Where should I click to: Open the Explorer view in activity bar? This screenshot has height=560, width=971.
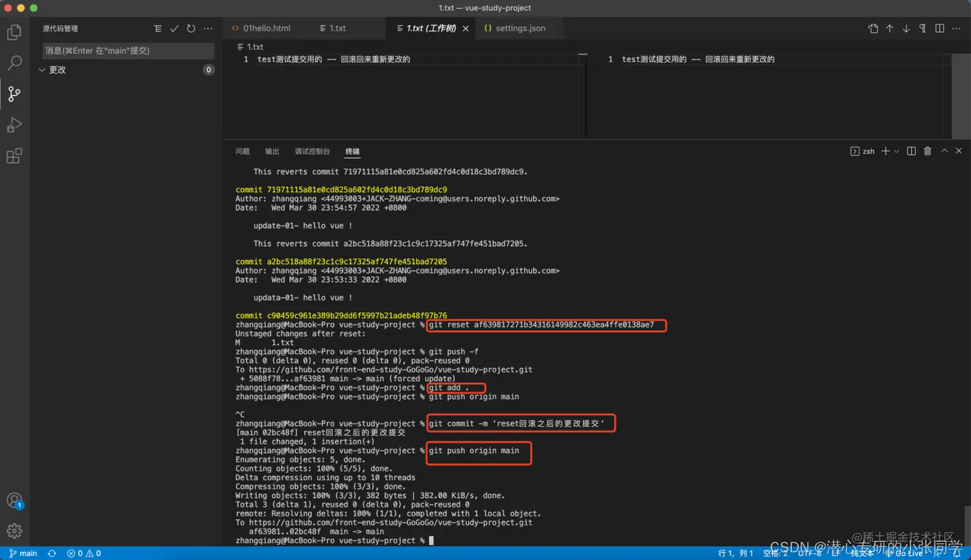pos(14,32)
